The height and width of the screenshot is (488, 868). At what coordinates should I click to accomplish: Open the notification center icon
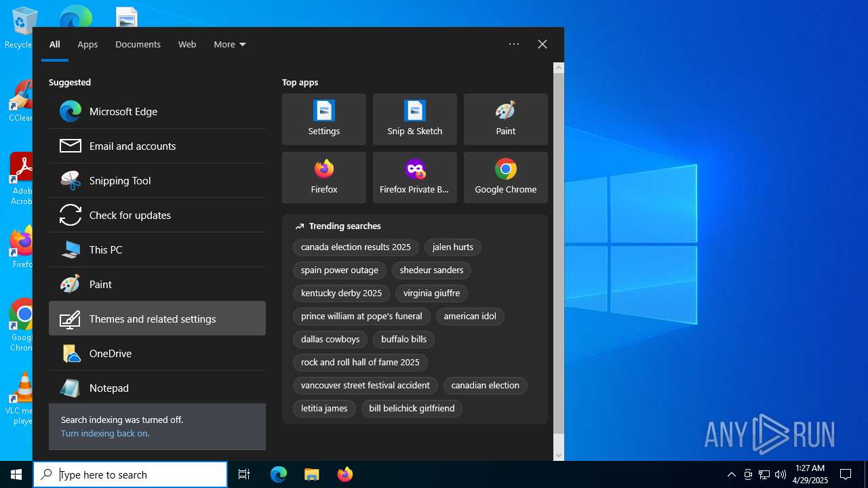point(846,474)
